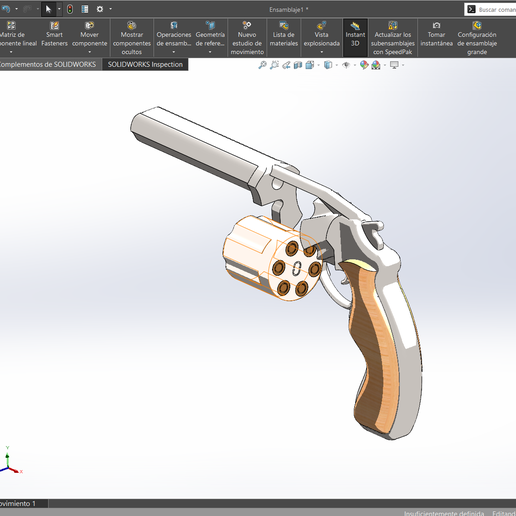This screenshot has width=516, height=516.
Task: Expand the Geometría de referencia dropdown arrow
Action: point(210,52)
